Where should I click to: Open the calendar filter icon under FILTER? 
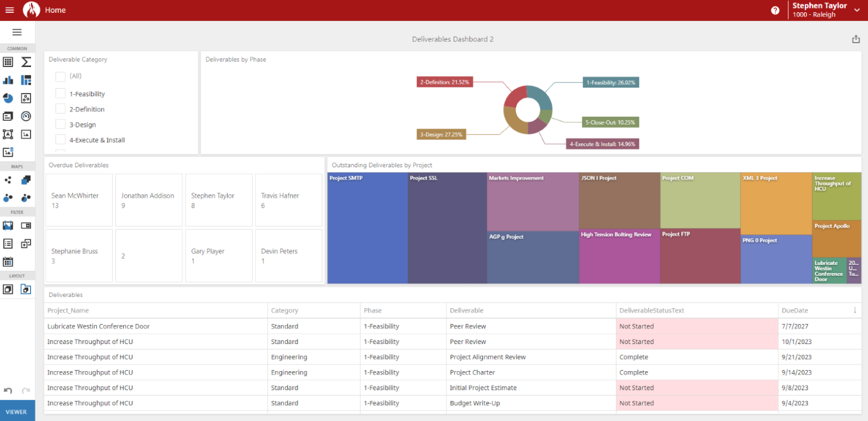8,261
